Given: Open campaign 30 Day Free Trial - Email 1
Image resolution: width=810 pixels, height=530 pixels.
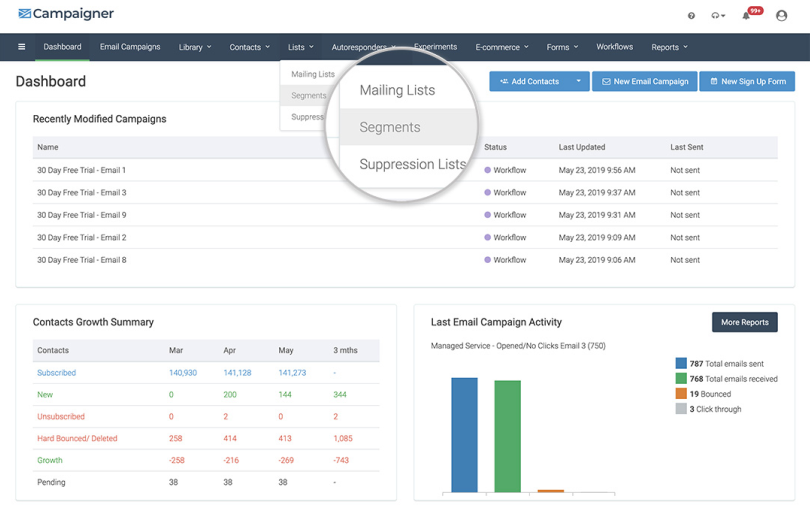Looking at the screenshot, I should coord(82,170).
